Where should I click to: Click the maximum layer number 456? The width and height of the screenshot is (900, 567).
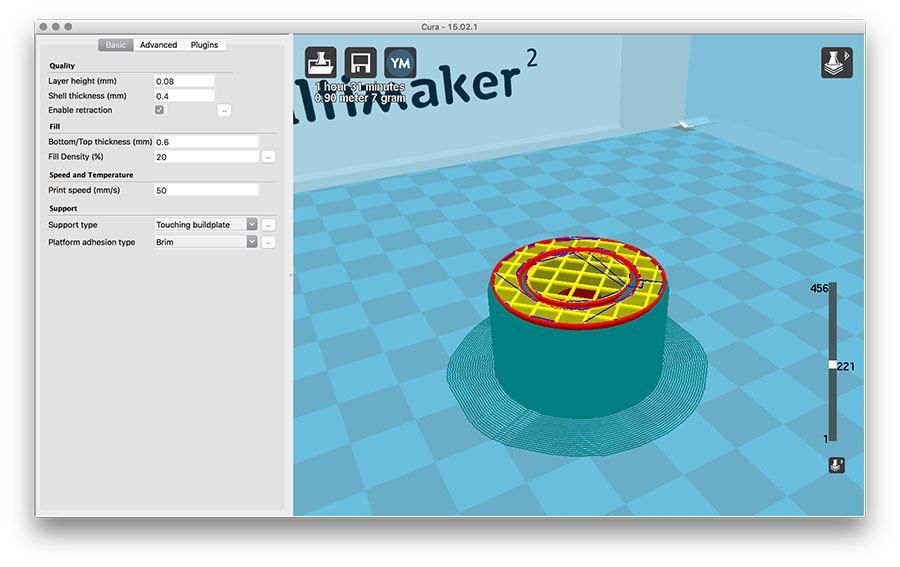(x=819, y=288)
